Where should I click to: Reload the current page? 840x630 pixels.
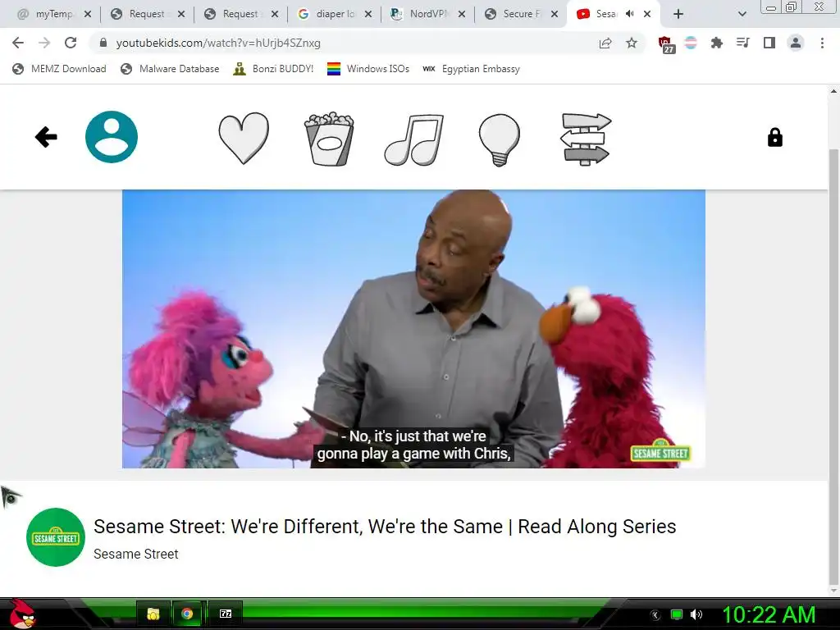(71, 43)
